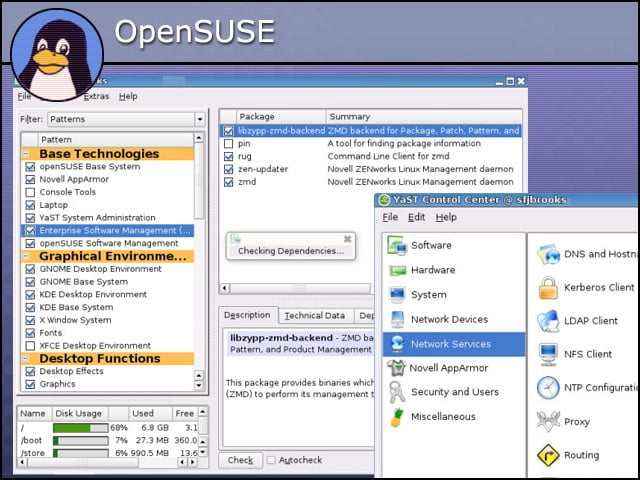Collapse the Desktop Functions group

(26, 359)
